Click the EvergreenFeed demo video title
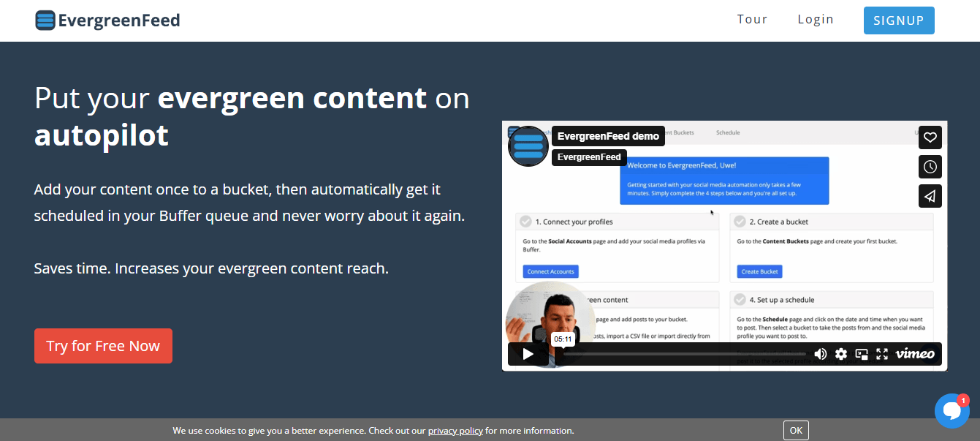 coord(608,136)
